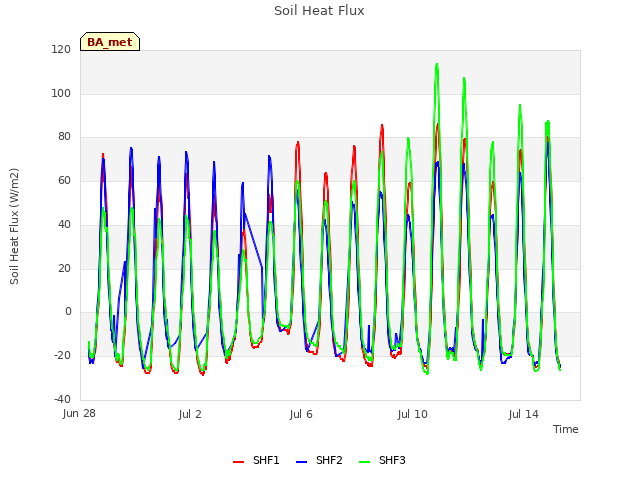This screenshot has width=640, height=480.
Task: Click the Soil Heat Flux chart title
Action: point(319,11)
